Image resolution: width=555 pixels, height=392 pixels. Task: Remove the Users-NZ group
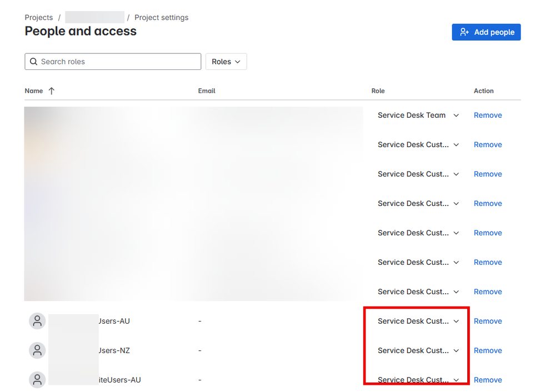pos(488,350)
